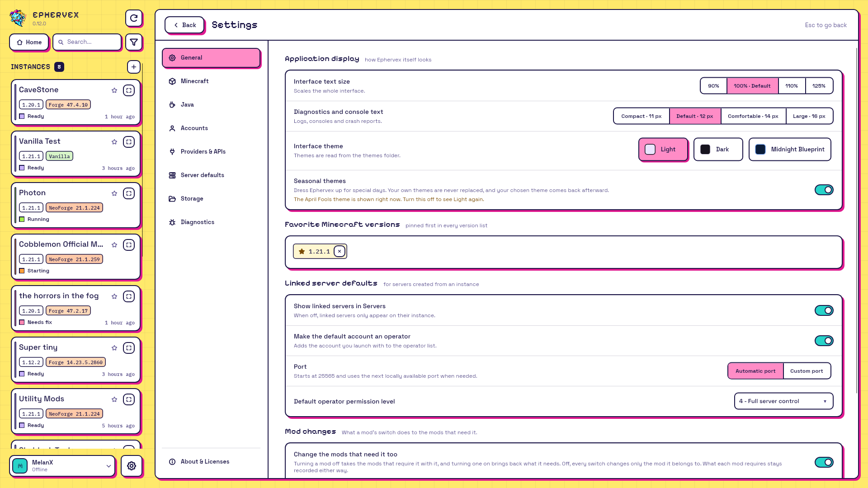868x488 pixels.
Task: Open About & Licenses
Action: (211, 462)
